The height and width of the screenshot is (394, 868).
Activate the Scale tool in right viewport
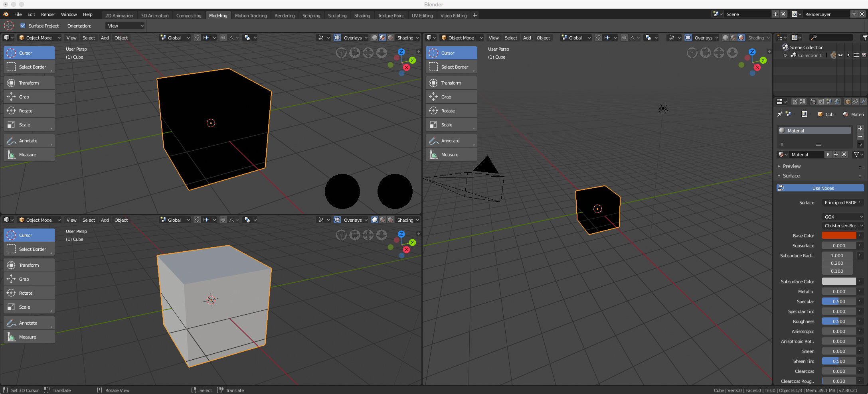point(451,125)
